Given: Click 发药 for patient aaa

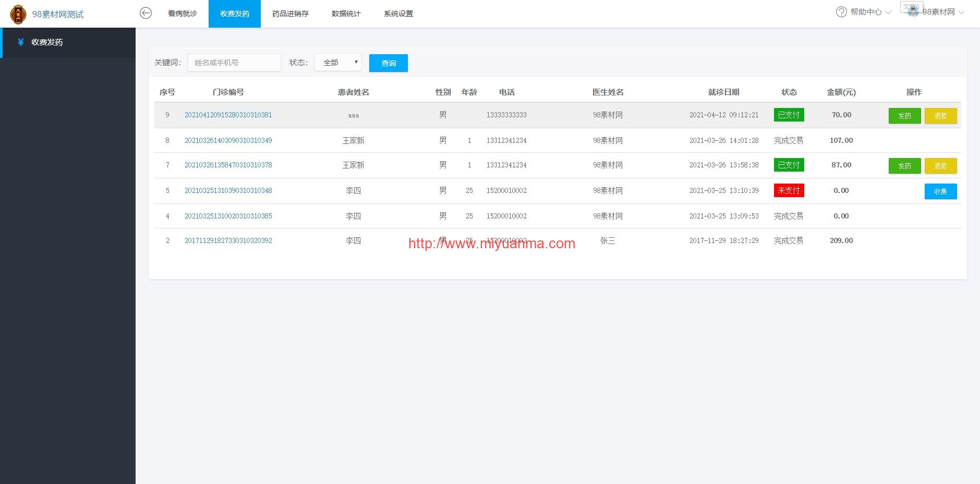Looking at the screenshot, I should [905, 116].
